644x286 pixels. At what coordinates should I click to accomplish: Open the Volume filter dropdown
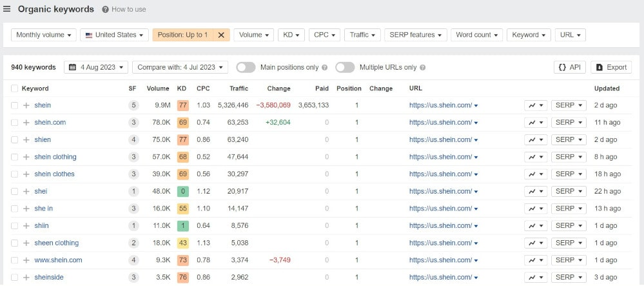pos(254,35)
